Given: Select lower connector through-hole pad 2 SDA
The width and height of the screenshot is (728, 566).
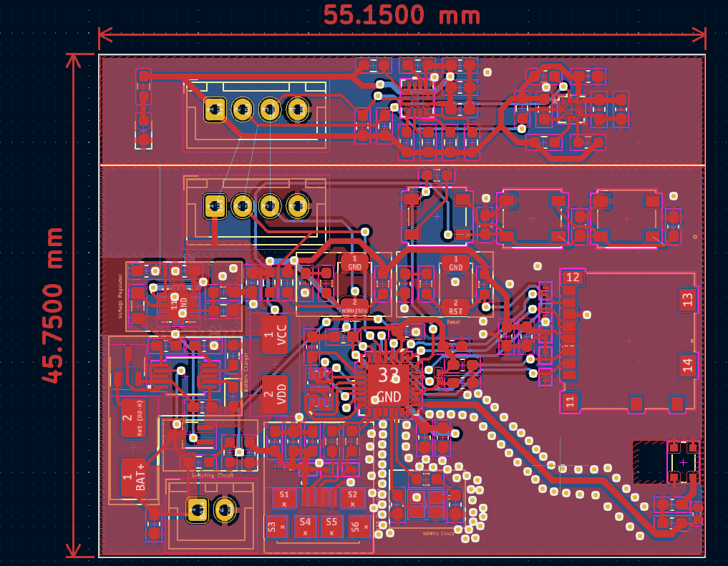Looking at the screenshot, I should pos(243,205).
